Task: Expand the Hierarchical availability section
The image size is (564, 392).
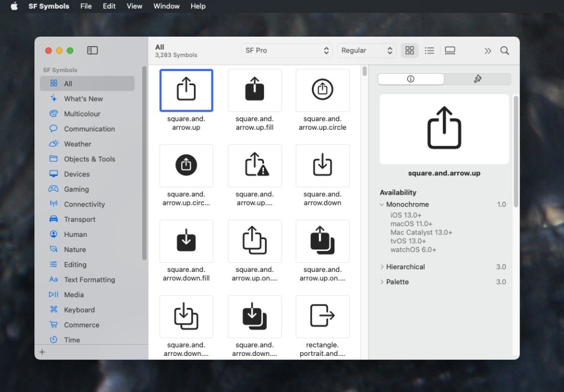Action: 382,267
